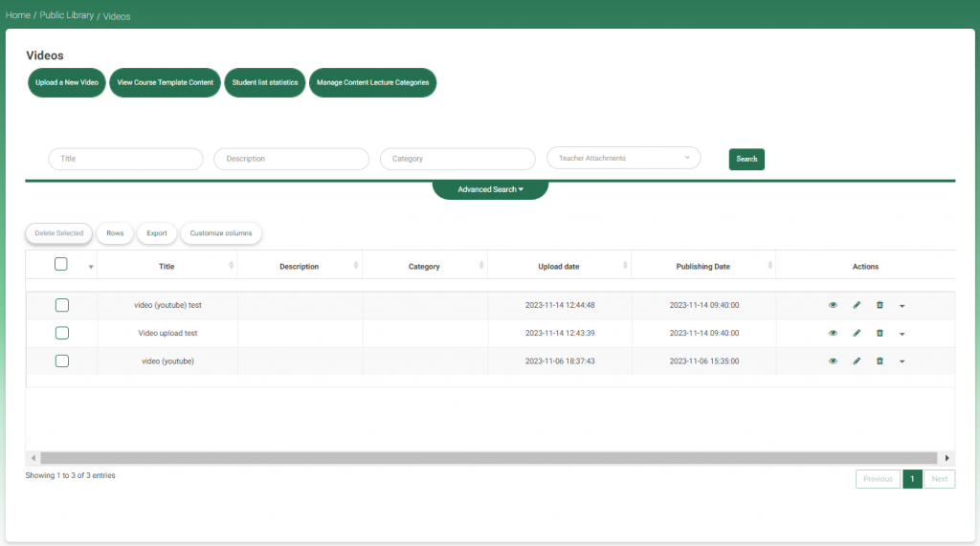Open the select-all dropdown arrow in header
The image size is (980, 546).
pos(91,268)
